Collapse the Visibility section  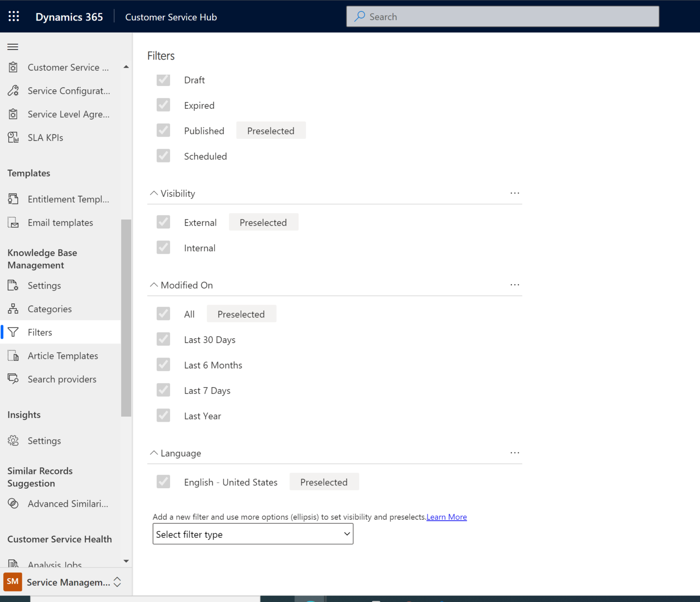154,193
